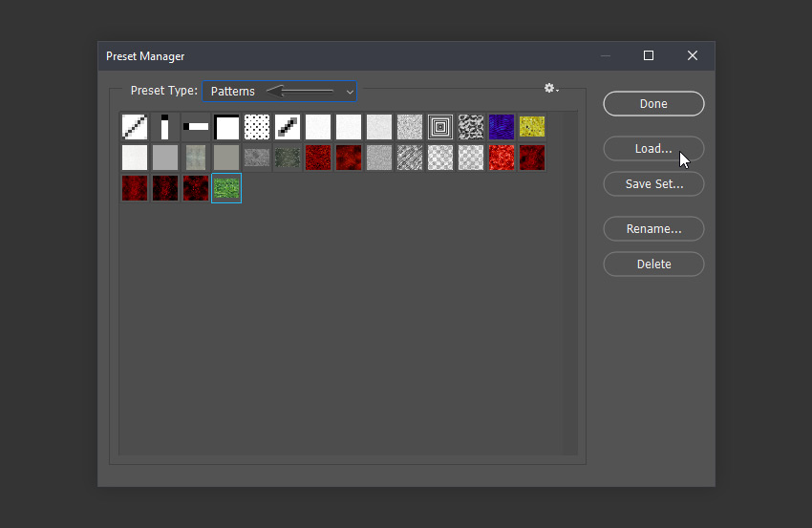Click the Load... button
The image size is (812, 528).
coord(653,149)
